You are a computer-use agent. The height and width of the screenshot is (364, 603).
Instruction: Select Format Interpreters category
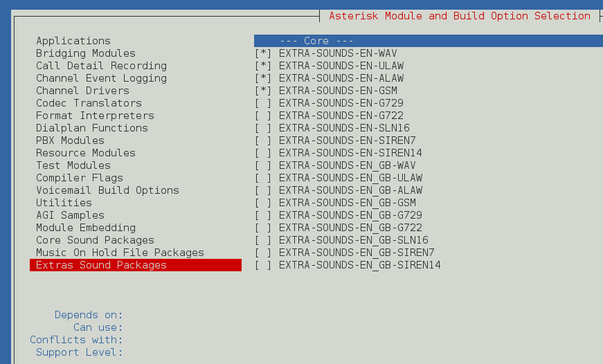[95, 116]
